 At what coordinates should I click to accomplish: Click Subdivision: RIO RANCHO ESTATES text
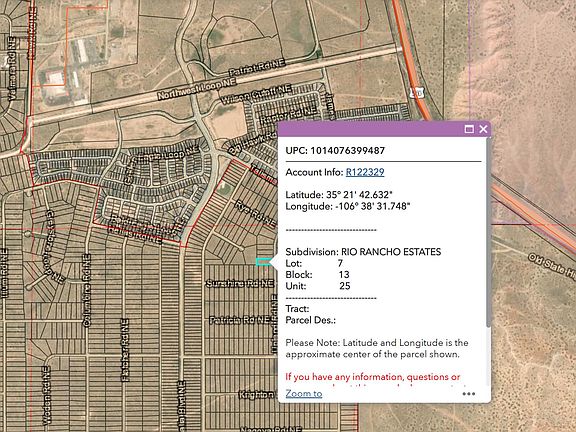[363, 252]
